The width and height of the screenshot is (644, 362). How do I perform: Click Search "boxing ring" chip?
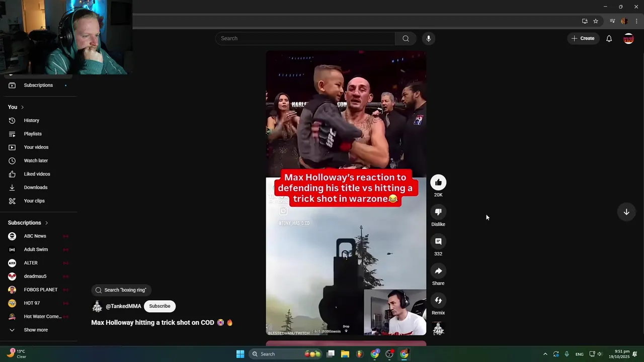pos(121,290)
